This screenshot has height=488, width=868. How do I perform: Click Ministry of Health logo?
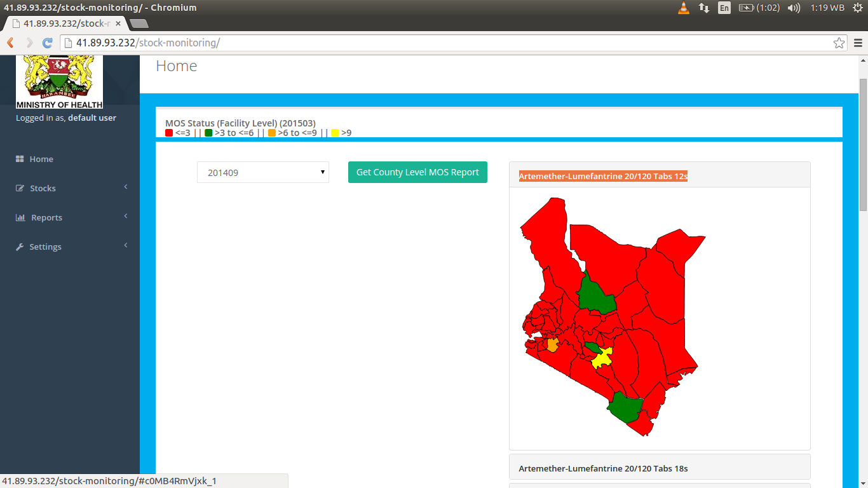pyautogui.click(x=59, y=81)
